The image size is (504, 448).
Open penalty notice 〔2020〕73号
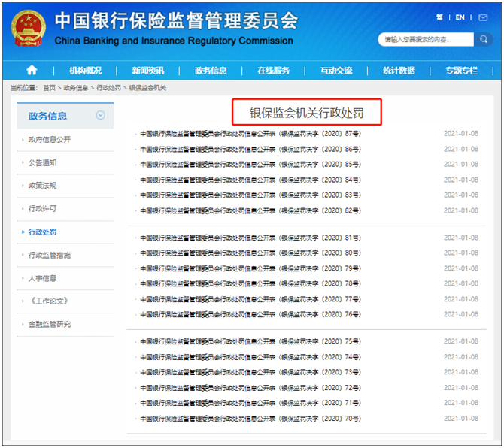click(x=250, y=372)
